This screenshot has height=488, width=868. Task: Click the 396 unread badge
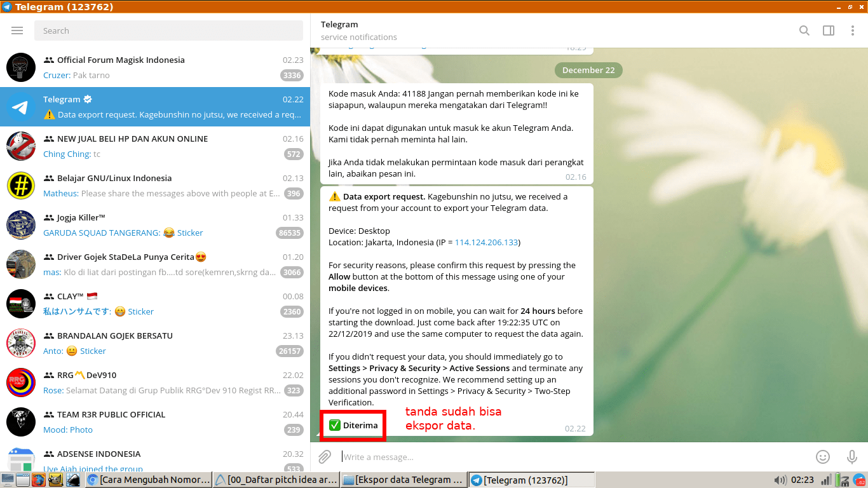click(x=294, y=194)
